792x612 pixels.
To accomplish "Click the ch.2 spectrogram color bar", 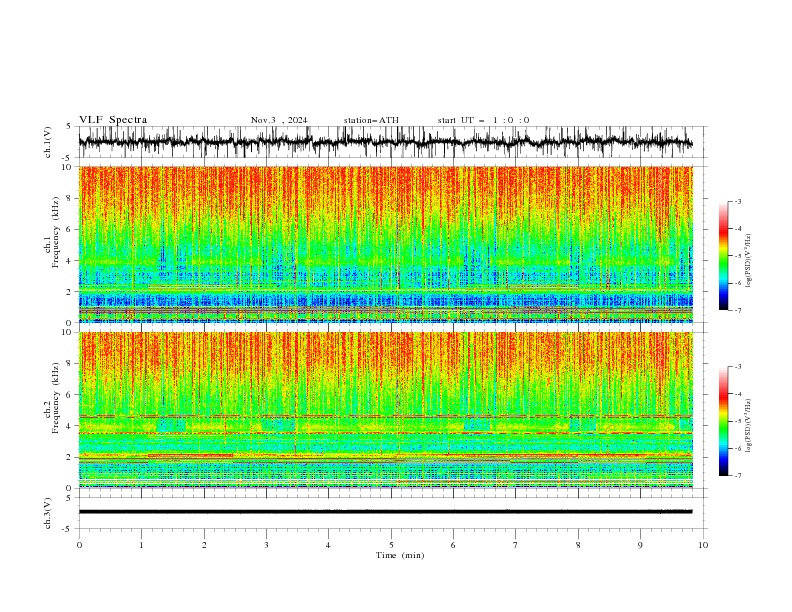I will (723, 421).
